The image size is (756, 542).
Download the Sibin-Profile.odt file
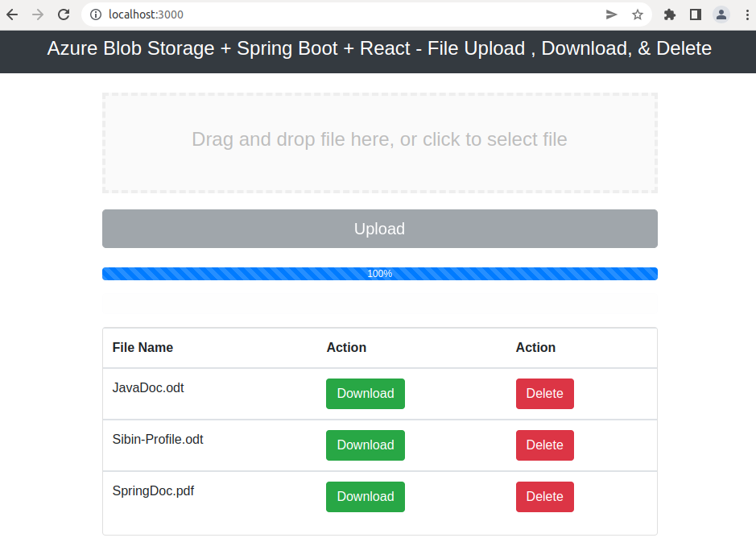point(366,445)
